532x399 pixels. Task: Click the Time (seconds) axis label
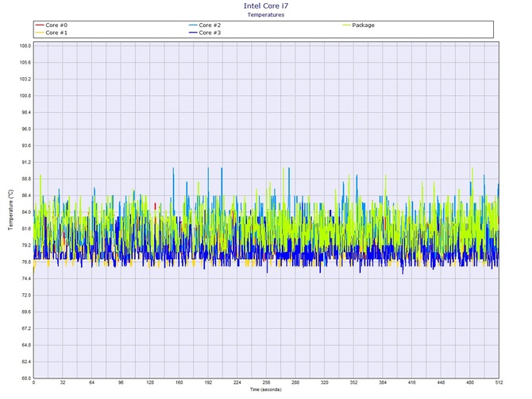click(x=266, y=389)
